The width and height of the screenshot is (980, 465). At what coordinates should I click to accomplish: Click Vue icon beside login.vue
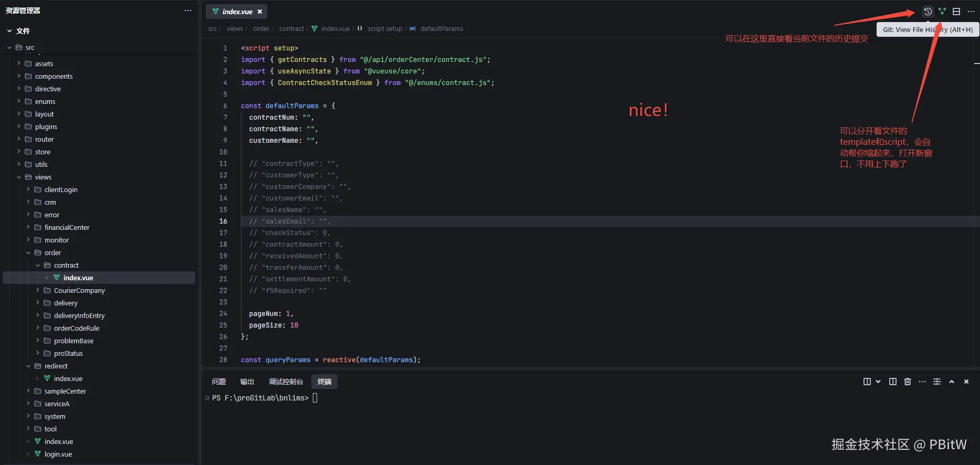click(38, 454)
